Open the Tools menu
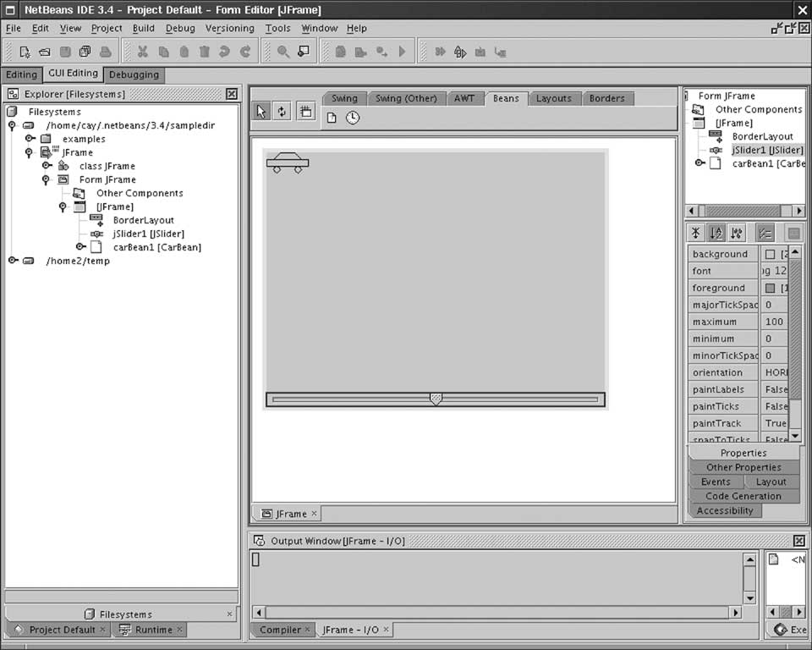The image size is (812, 650). click(x=278, y=28)
